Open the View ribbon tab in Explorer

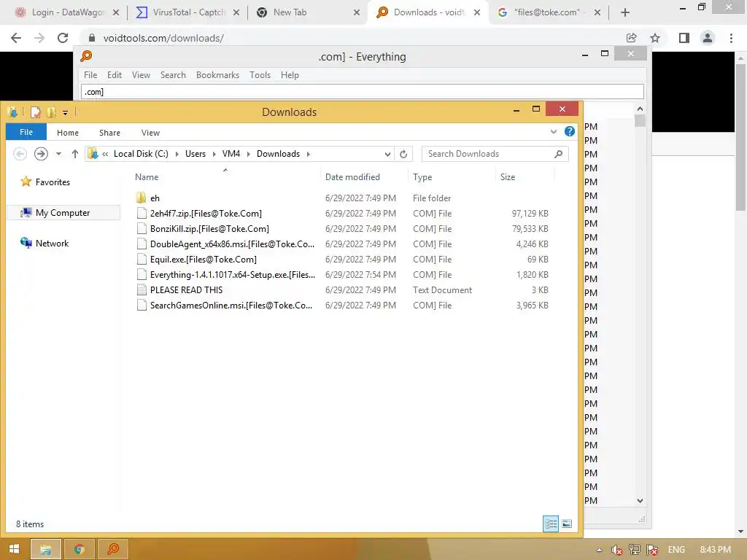[x=150, y=133]
